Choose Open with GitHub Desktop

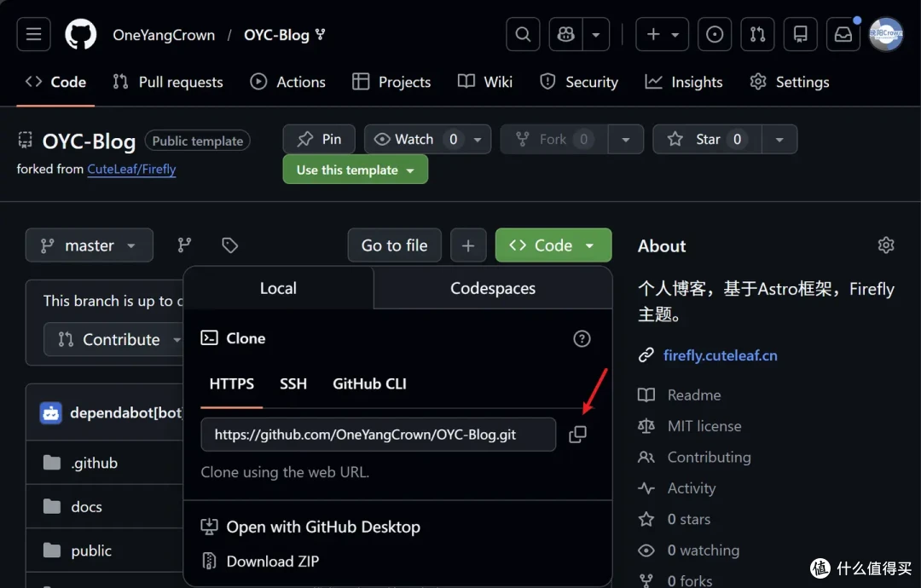click(x=310, y=527)
